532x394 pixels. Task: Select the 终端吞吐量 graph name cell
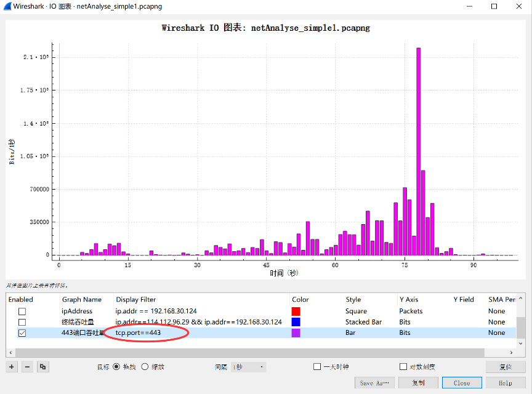78,322
